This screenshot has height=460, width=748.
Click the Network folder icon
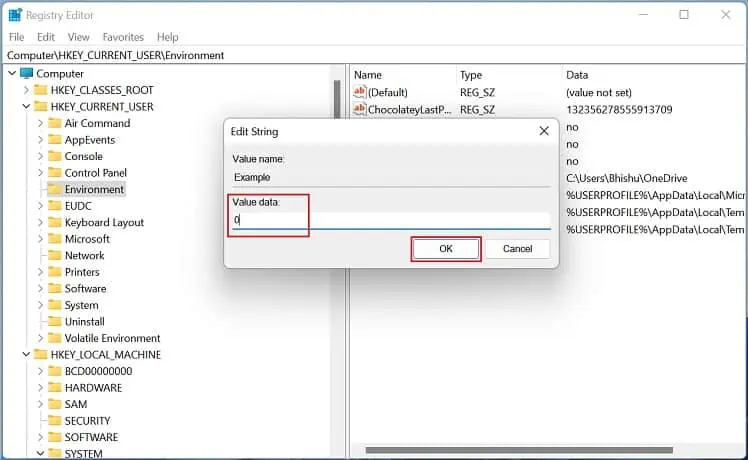pos(55,255)
